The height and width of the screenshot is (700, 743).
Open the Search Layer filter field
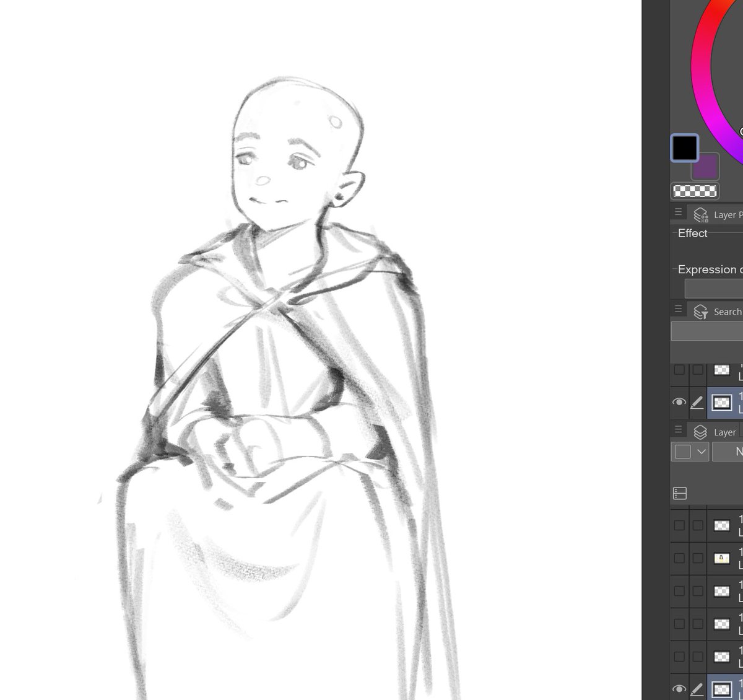click(707, 331)
